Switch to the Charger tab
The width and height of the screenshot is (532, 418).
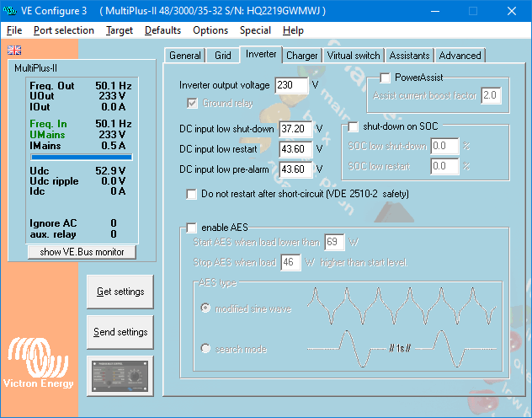301,56
